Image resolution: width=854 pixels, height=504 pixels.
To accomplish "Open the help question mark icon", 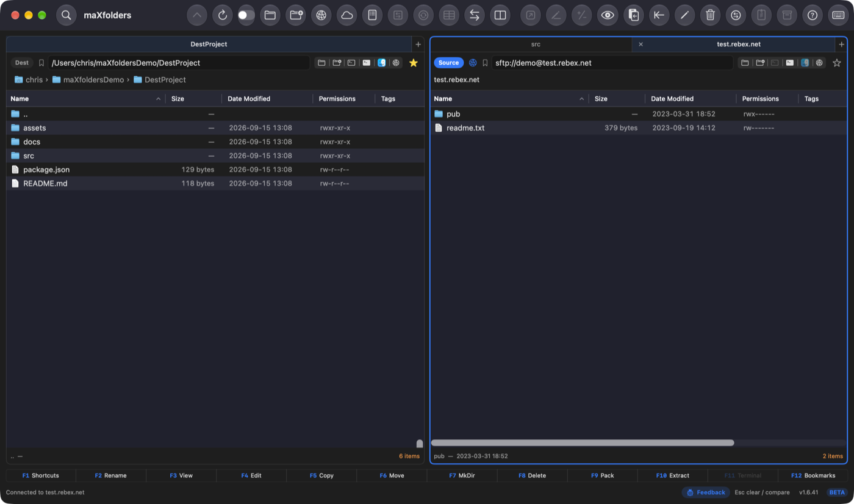I will pos(813,15).
